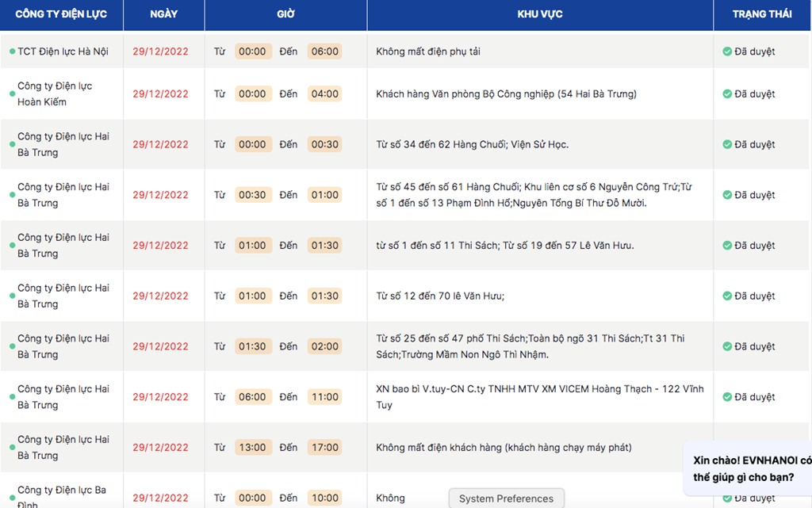812x508 pixels.
Task: Click the GIỜ column header
Action: click(285, 14)
